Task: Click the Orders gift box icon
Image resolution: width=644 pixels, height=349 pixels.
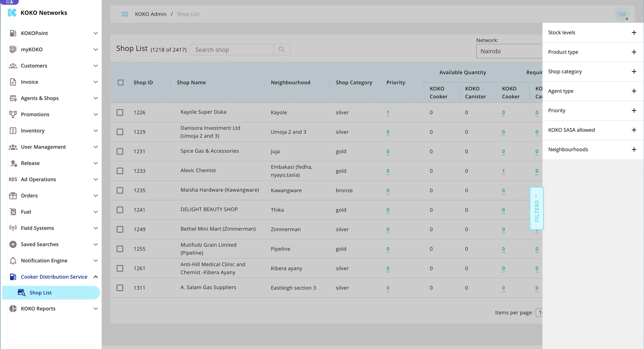Action: pos(13,196)
